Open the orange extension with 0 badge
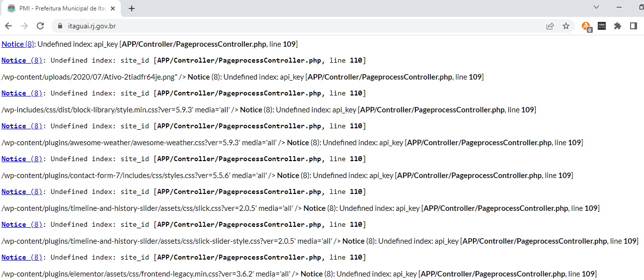 coord(586,26)
